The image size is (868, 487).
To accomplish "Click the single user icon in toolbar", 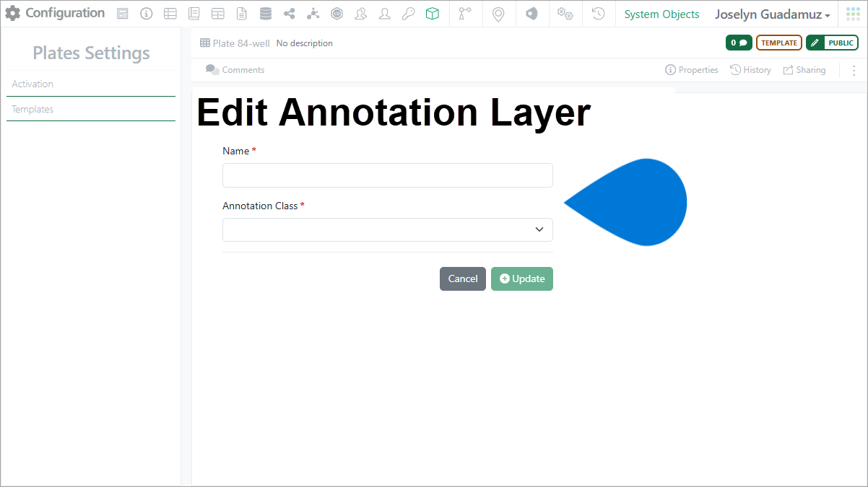I will (385, 14).
